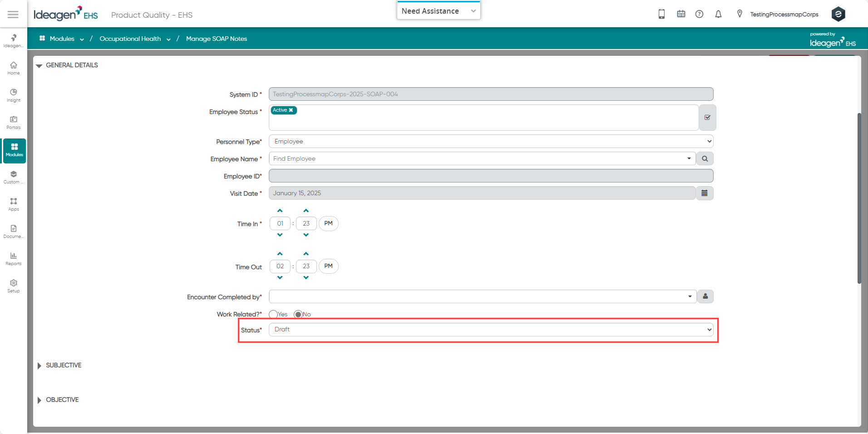Click the Ideagen sidebar launcher icon
The image size is (868, 434).
pos(14,40)
